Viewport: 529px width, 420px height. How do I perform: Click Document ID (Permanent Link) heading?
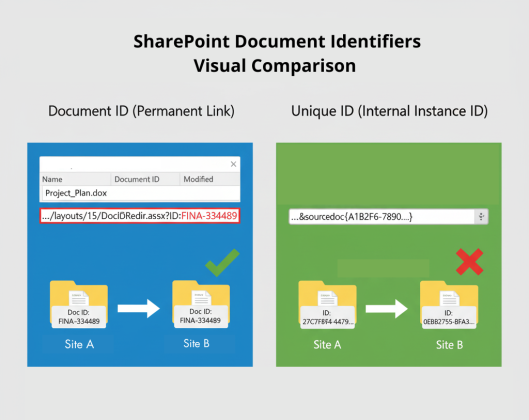coord(141,111)
